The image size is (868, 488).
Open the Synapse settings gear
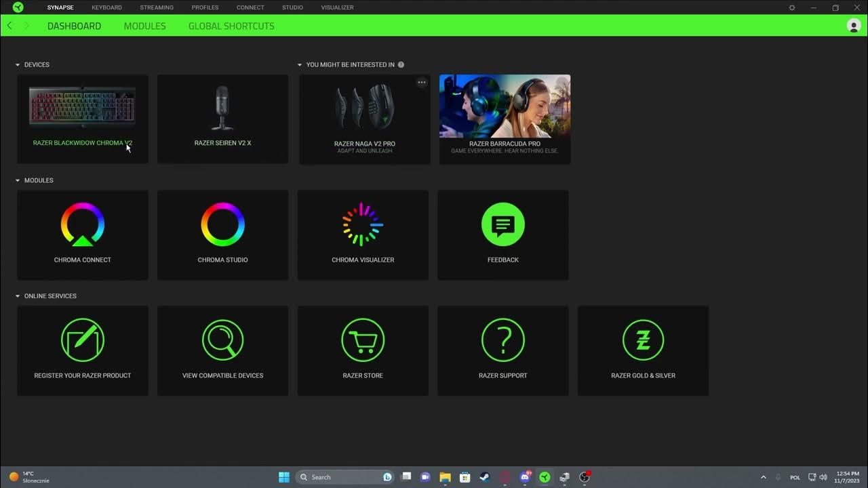tap(791, 7)
